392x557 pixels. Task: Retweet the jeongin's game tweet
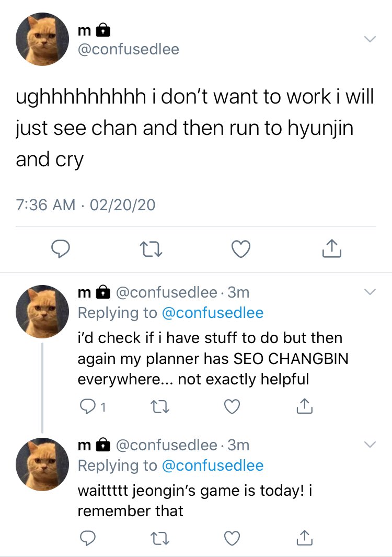pyautogui.click(x=157, y=537)
